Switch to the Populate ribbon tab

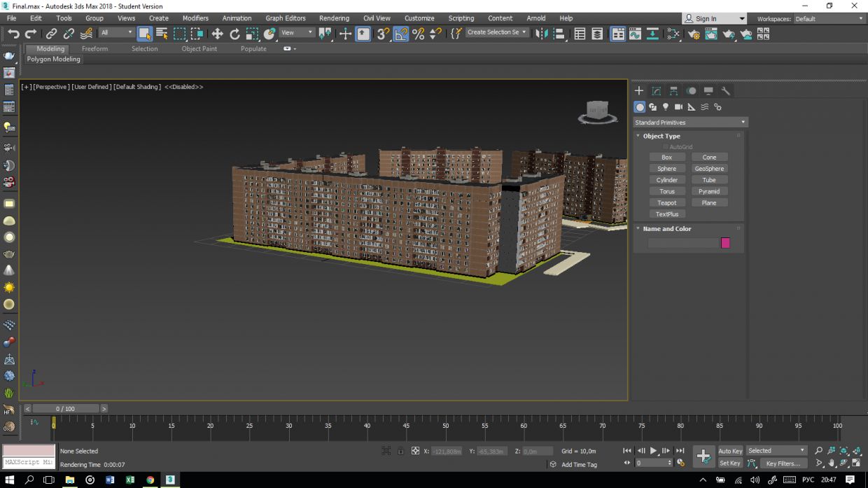pos(253,49)
